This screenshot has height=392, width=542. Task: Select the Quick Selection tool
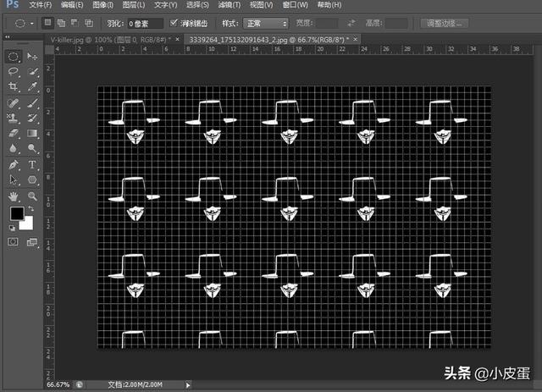tap(32, 72)
